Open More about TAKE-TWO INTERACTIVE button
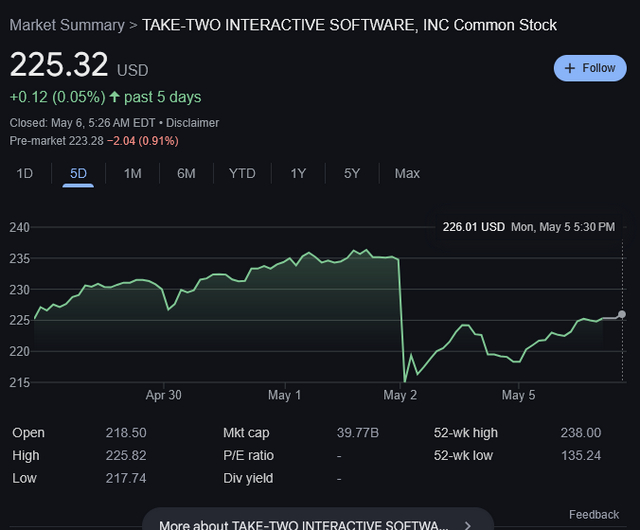 tap(318, 519)
